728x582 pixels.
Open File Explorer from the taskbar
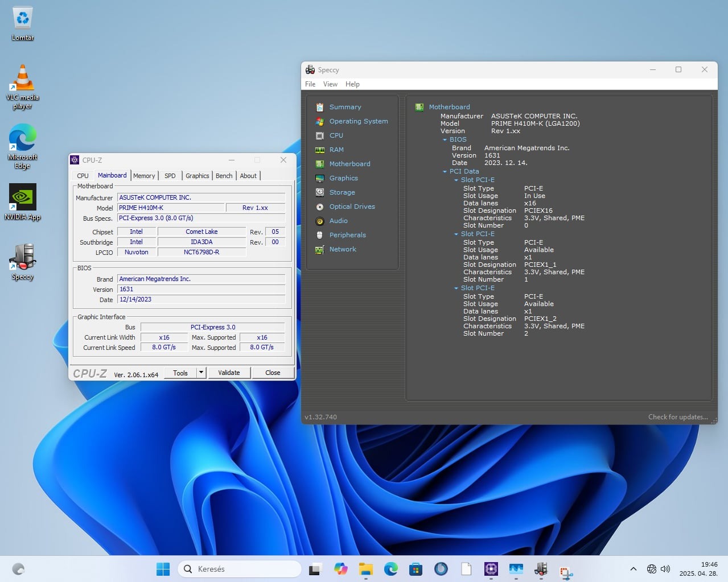coord(365,569)
